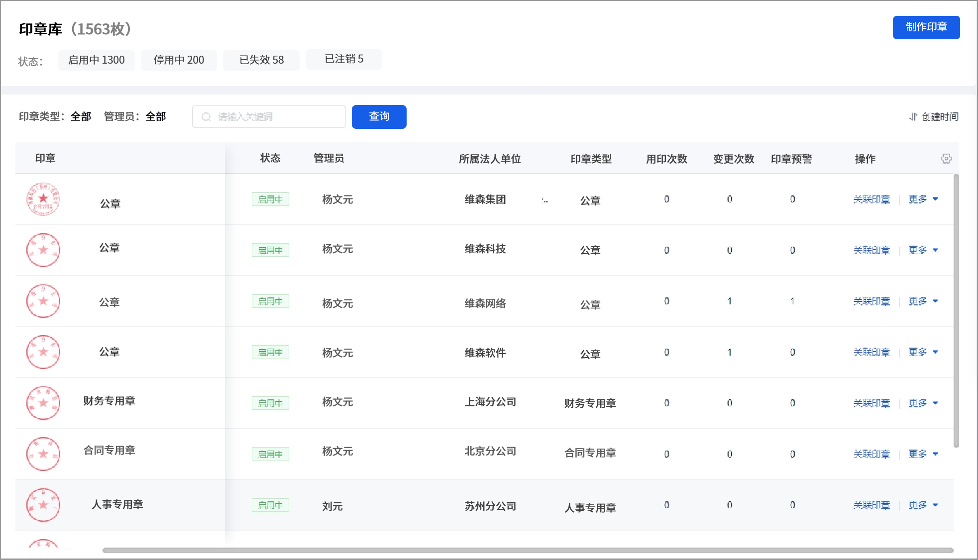Filter seals by 启用中 status
Image resolution: width=978 pixels, height=560 pixels.
pyautogui.click(x=96, y=60)
